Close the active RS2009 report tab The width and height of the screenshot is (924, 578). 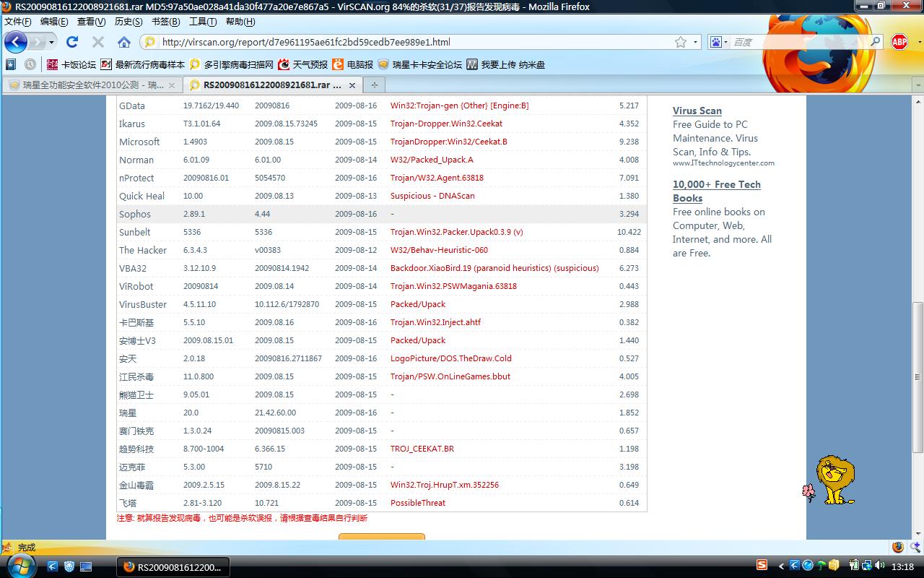[352, 85]
